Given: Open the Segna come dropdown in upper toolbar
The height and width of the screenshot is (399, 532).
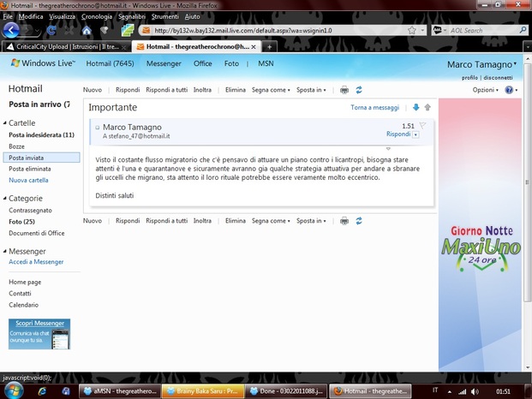Looking at the screenshot, I should click(x=271, y=90).
